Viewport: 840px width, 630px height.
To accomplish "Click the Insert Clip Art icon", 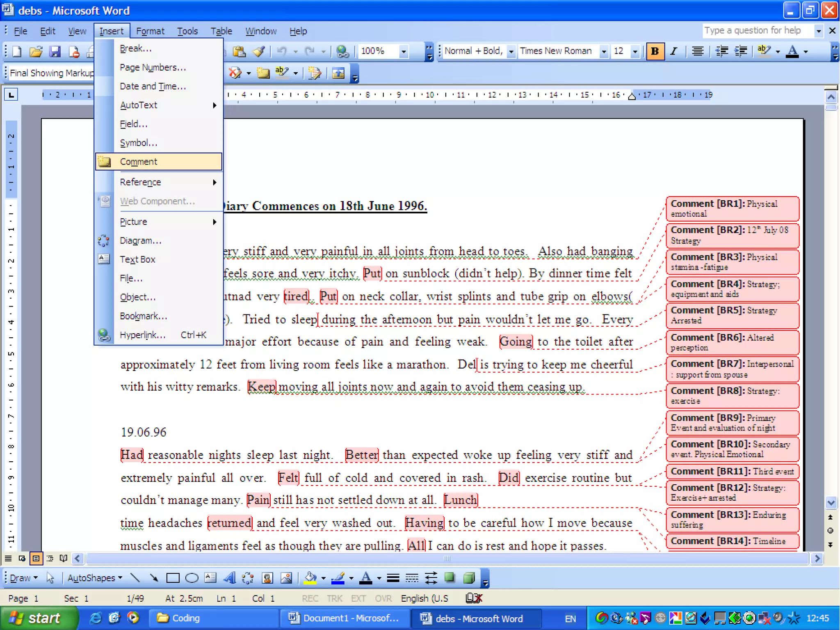I will tap(267, 578).
